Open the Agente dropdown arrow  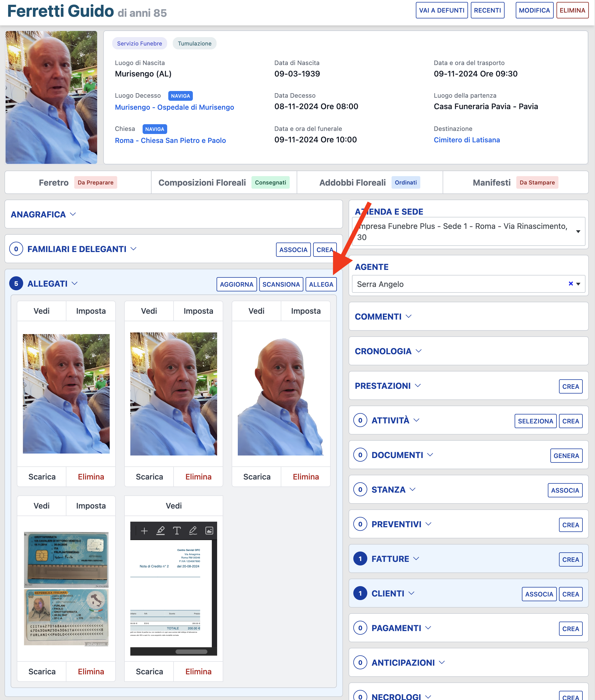[x=578, y=284]
